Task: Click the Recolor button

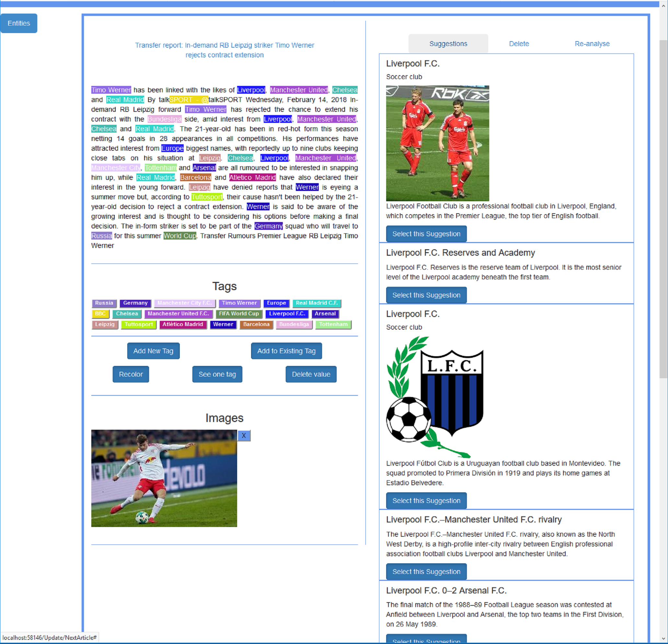Action: [131, 374]
